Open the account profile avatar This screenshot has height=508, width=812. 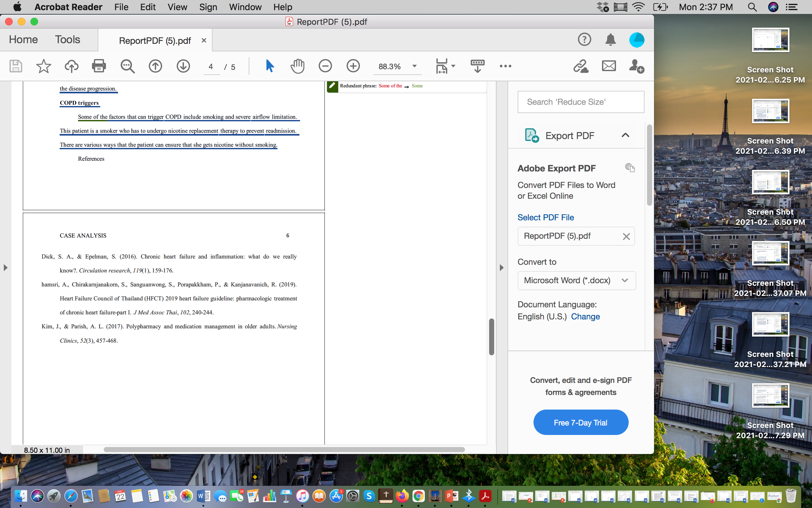coord(637,40)
